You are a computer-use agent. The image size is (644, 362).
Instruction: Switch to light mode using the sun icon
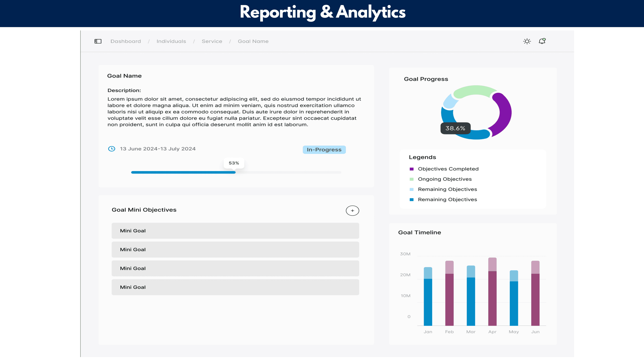(x=527, y=41)
